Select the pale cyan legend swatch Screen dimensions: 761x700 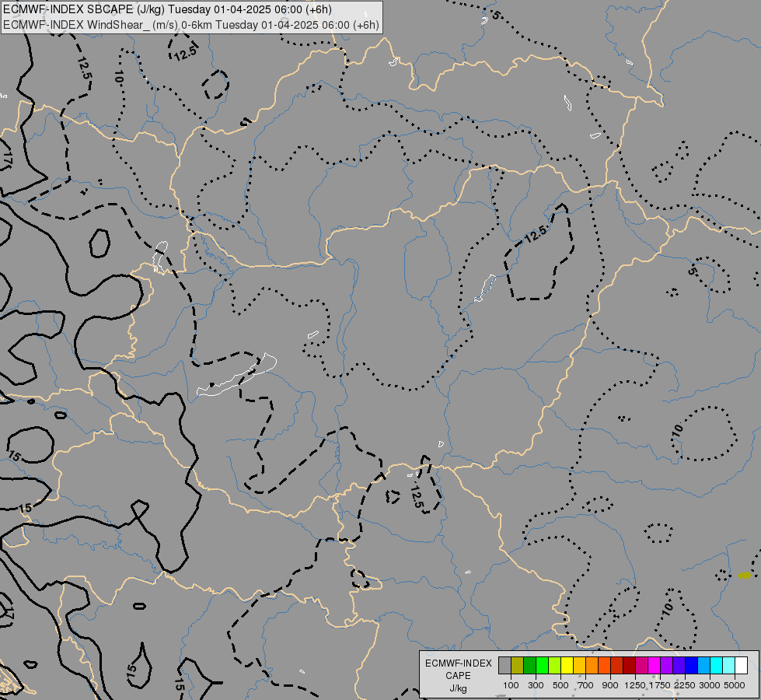pos(729,666)
